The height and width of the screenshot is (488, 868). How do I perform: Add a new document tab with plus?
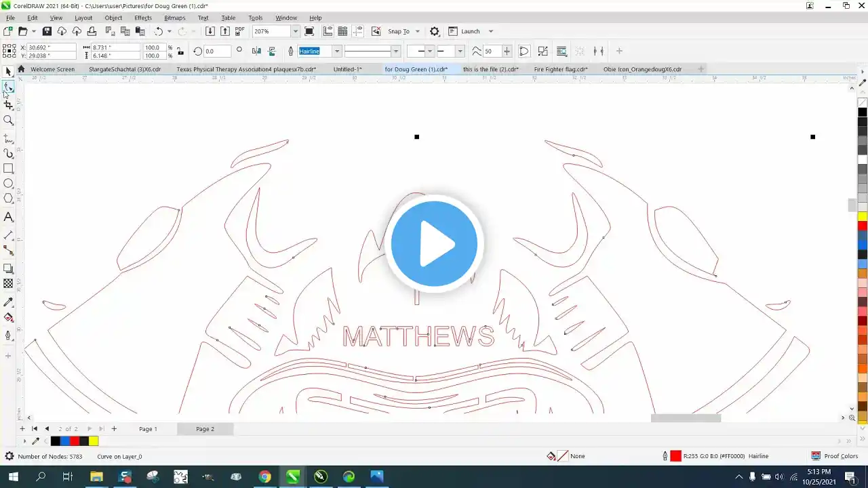[701, 68]
